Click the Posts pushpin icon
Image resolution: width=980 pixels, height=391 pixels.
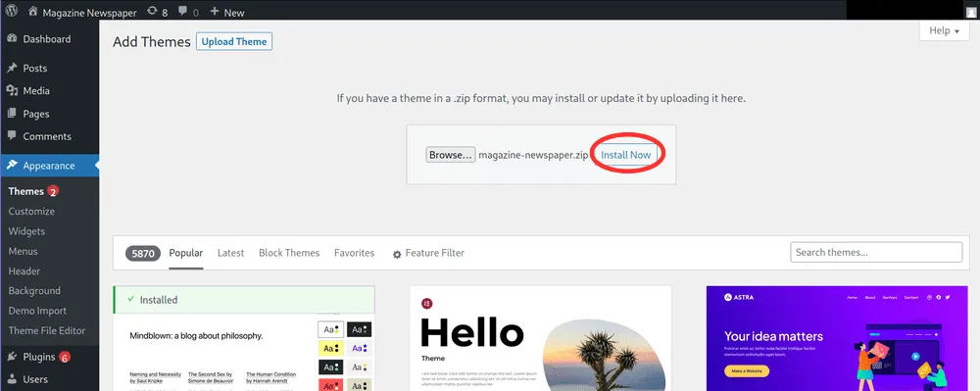(11, 68)
